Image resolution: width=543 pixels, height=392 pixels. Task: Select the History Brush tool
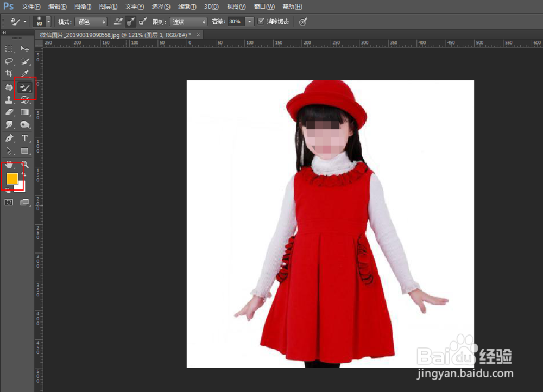24,100
